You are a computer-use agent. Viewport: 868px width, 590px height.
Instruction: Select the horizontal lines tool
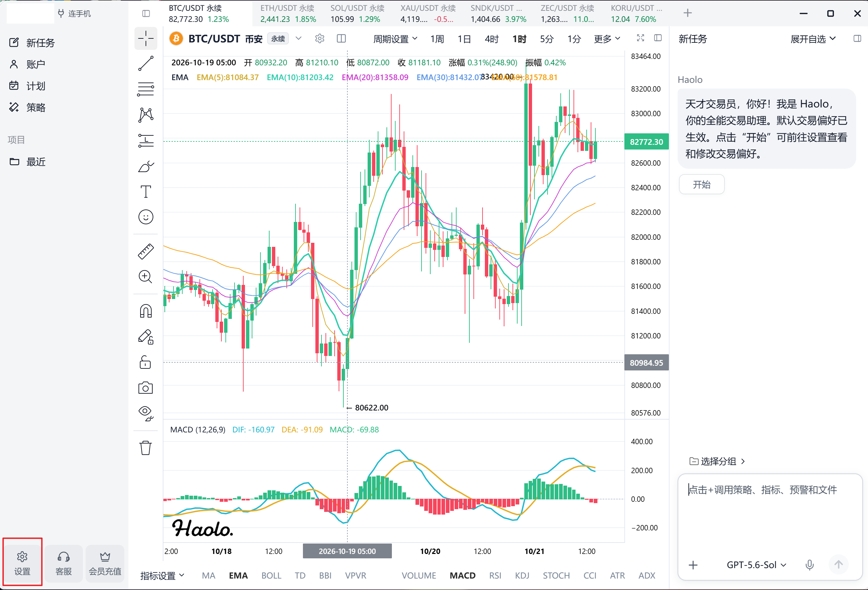pos(146,89)
